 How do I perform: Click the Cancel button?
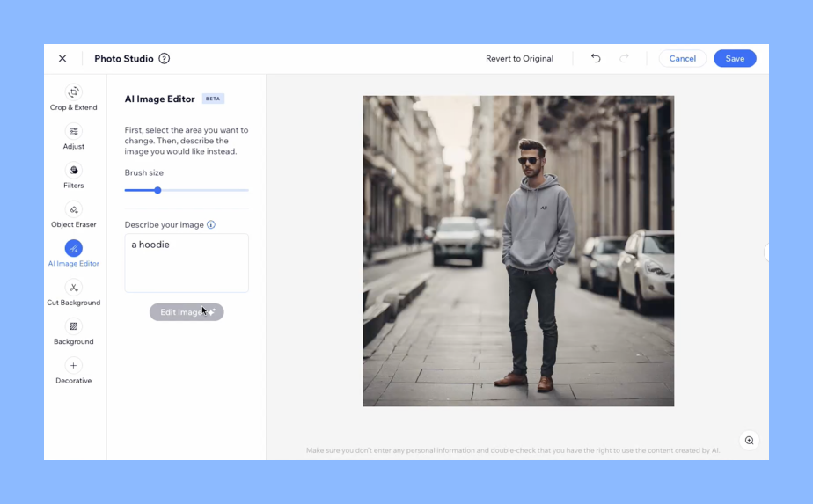(683, 59)
